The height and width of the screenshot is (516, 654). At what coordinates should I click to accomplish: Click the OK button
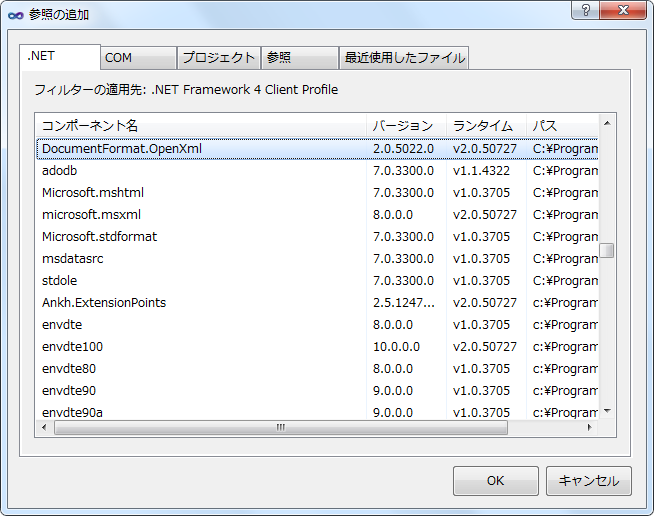pyautogui.click(x=495, y=481)
